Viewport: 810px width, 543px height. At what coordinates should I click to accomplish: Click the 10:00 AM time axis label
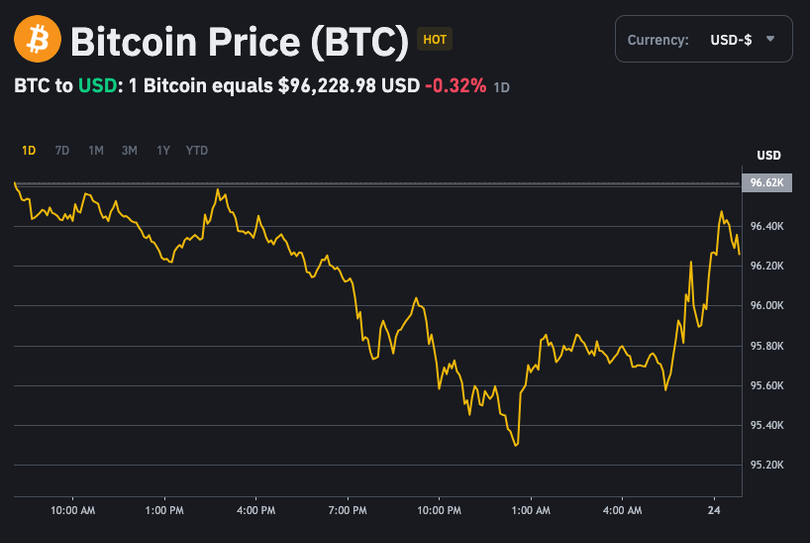72,511
